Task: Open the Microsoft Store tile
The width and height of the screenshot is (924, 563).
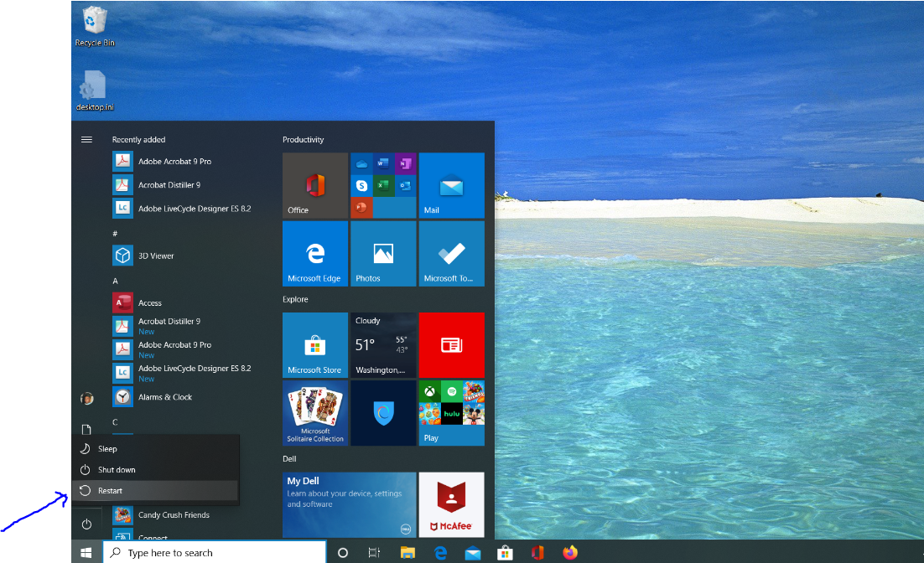Action: pyautogui.click(x=315, y=345)
